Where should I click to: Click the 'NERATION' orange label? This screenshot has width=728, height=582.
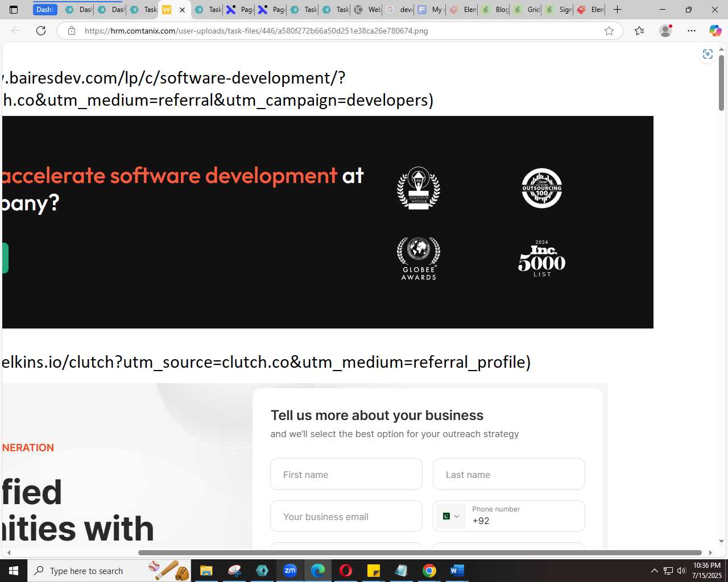pos(28,448)
